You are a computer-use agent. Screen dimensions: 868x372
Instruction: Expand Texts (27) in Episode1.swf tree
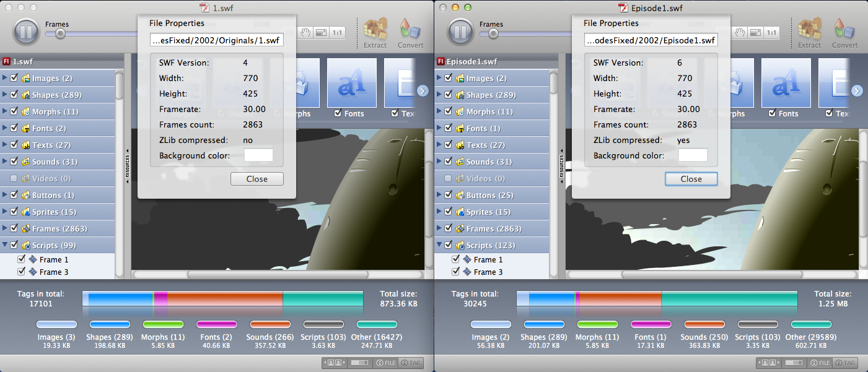(x=439, y=145)
